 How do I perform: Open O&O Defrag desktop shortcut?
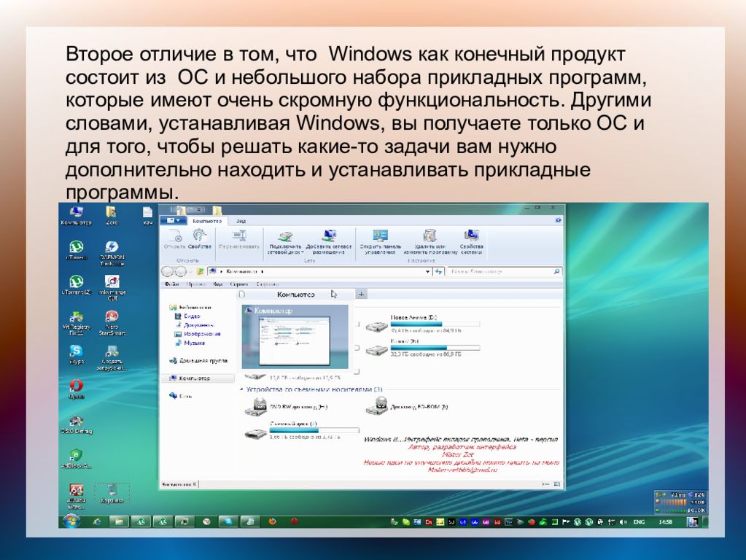click(76, 425)
